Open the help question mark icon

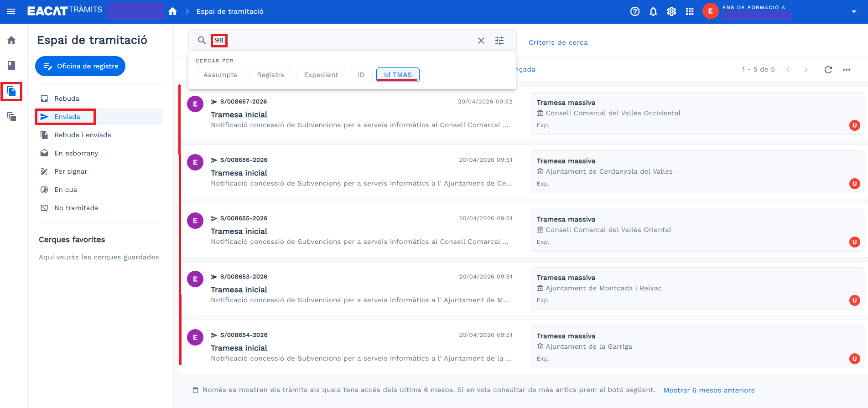click(x=635, y=11)
